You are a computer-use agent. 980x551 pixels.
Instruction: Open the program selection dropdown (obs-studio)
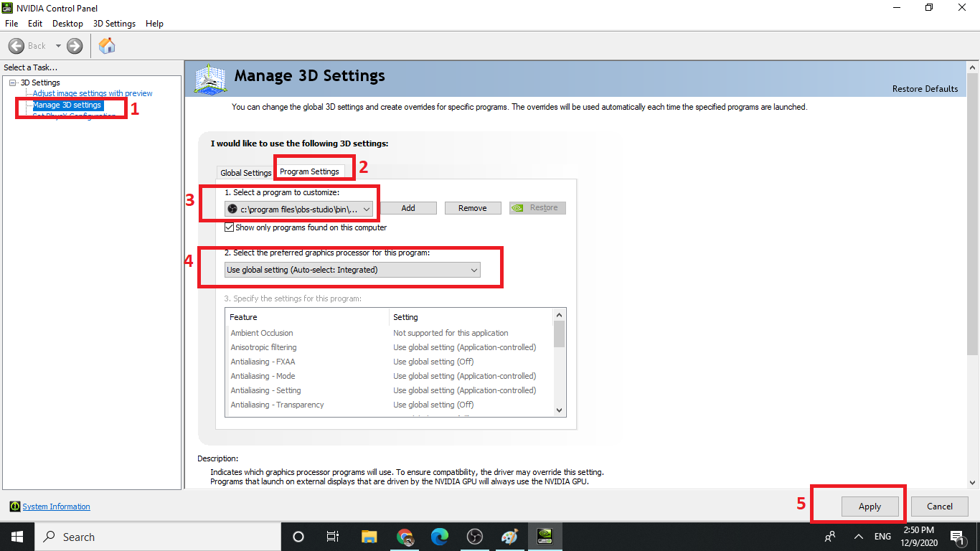click(x=299, y=208)
